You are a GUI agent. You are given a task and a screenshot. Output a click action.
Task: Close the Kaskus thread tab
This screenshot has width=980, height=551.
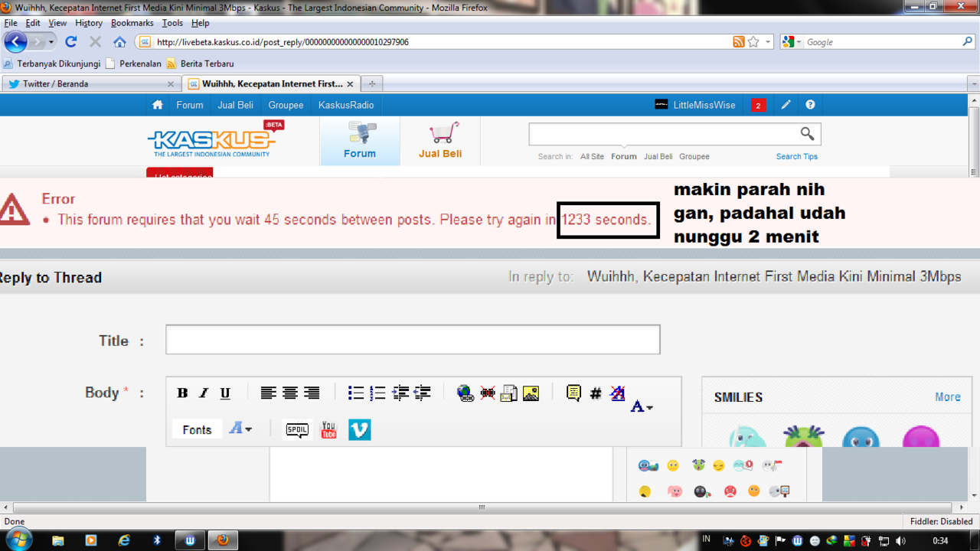click(350, 83)
